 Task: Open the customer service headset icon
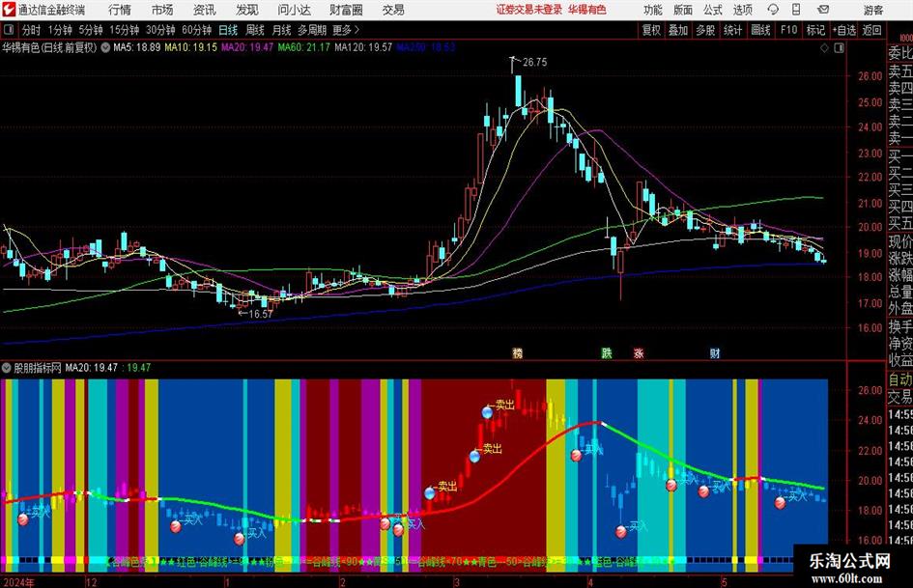pos(773,10)
